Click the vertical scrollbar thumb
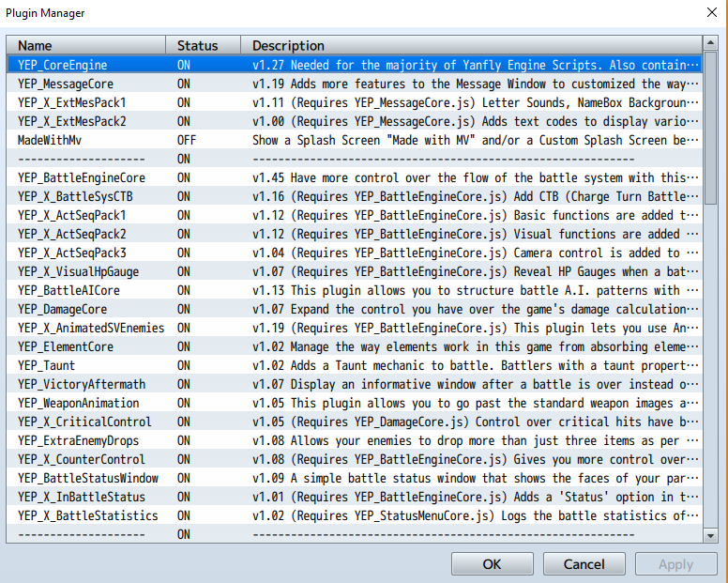728x583 pixels. coord(710,128)
